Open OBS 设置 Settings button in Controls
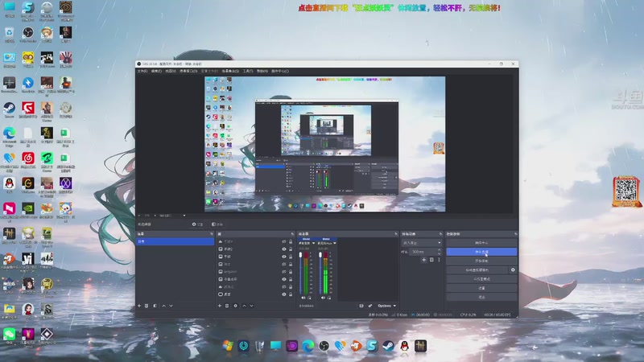The image size is (644, 362). pyautogui.click(x=481, y=288)
